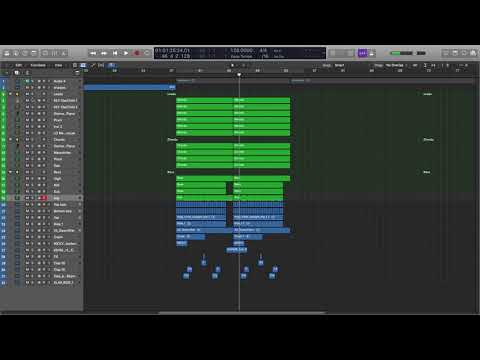Click the Duplicate Track icon
480x360 pixels.
pyautogui.click(x=17, y=72)
